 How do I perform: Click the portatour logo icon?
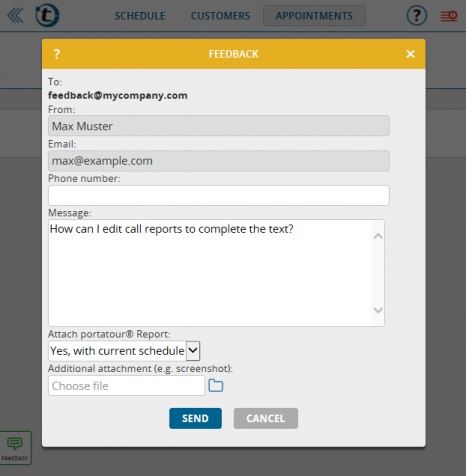tap(47, 15)
